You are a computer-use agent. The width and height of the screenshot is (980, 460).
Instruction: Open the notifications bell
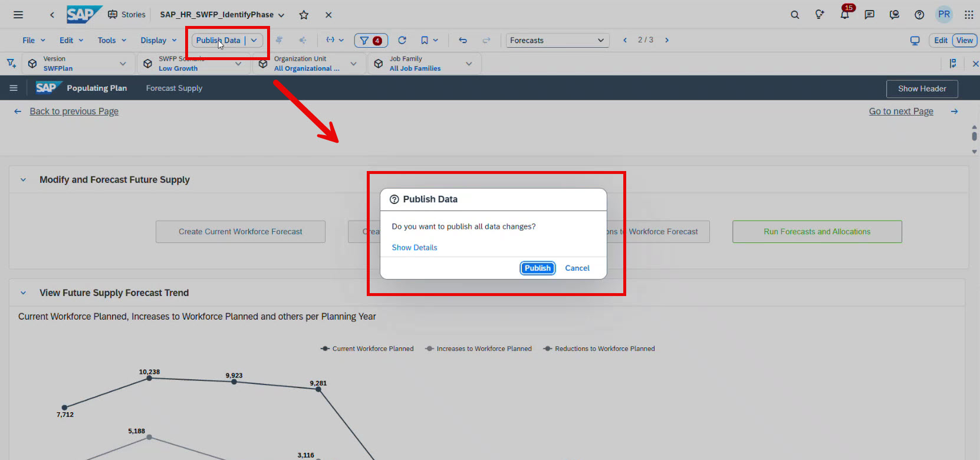[844, 15]
